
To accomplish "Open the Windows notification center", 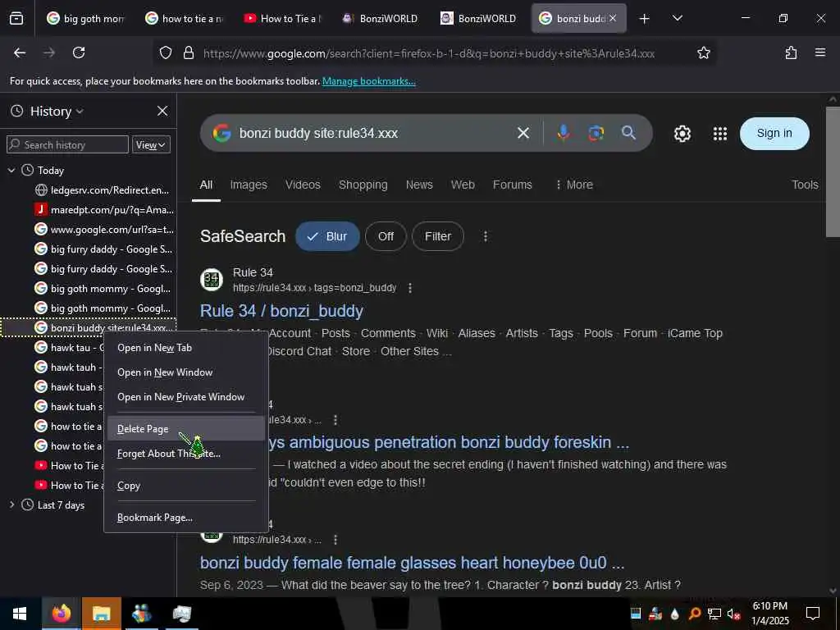I will 813,614.
